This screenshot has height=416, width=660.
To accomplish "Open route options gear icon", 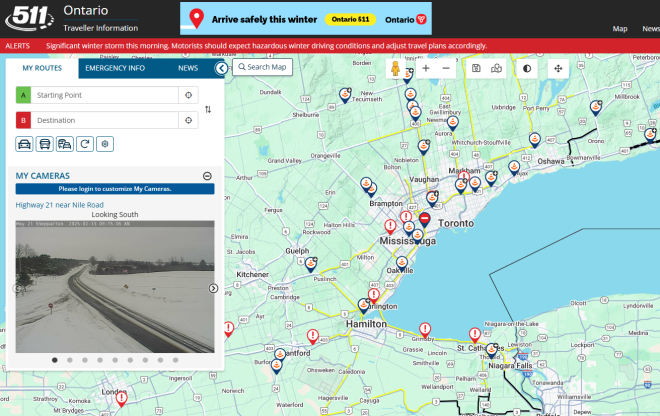I will pos(105,144).
